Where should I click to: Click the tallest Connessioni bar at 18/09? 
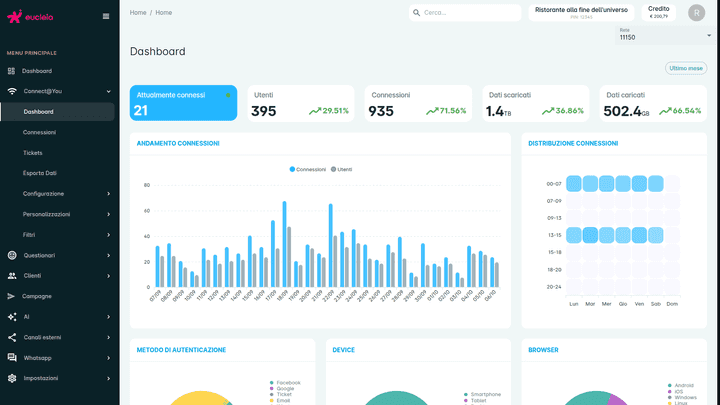pyautogui.click(x=284, y=244)
